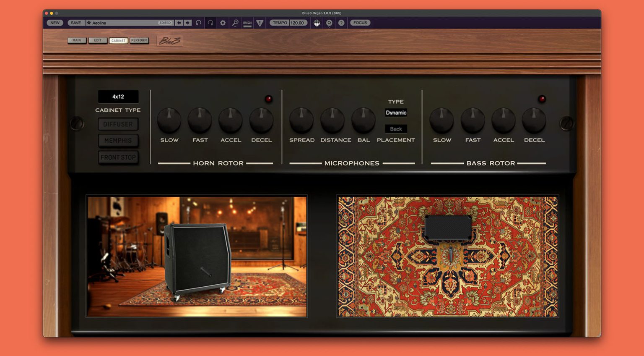
Task: Enable the DIFFUSER cabinet option
Action: click(x=118, y=124)
